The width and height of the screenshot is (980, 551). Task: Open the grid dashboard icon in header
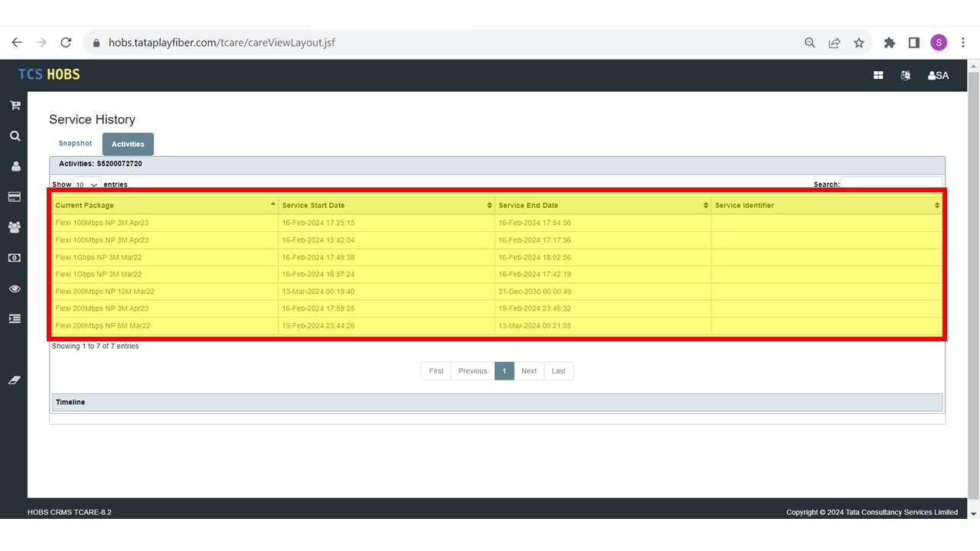(878, 75)
